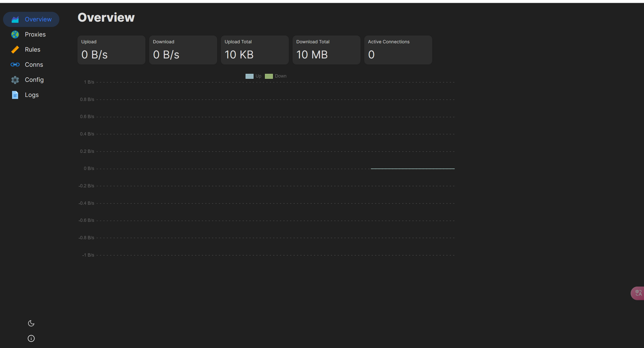Open the Conns page
Screen dimensions: 644x348
(34, 65)
